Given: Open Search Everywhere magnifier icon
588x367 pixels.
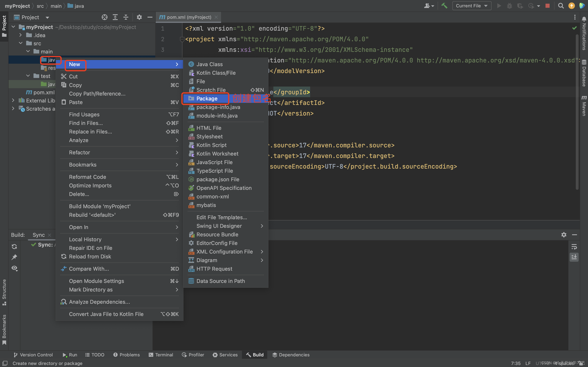Looking at the screenshot, I should pyautogui.click(x=561, y=6).
